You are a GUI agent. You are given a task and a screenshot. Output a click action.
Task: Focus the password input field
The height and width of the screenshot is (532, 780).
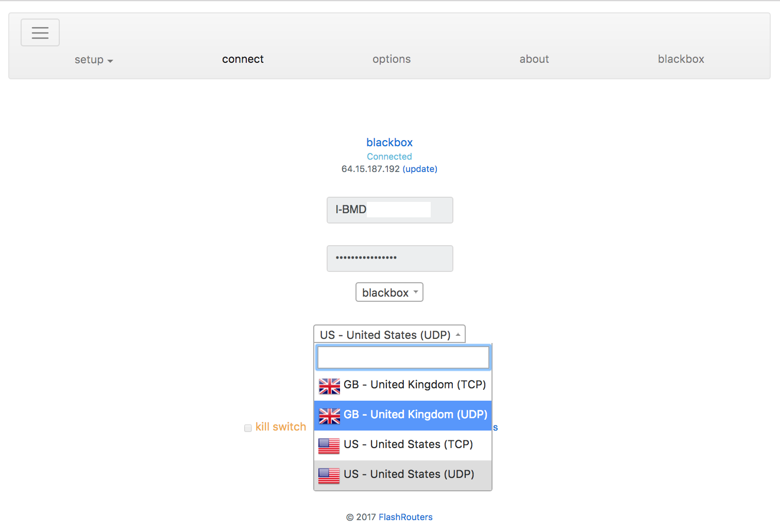click(x=390, y=259)
